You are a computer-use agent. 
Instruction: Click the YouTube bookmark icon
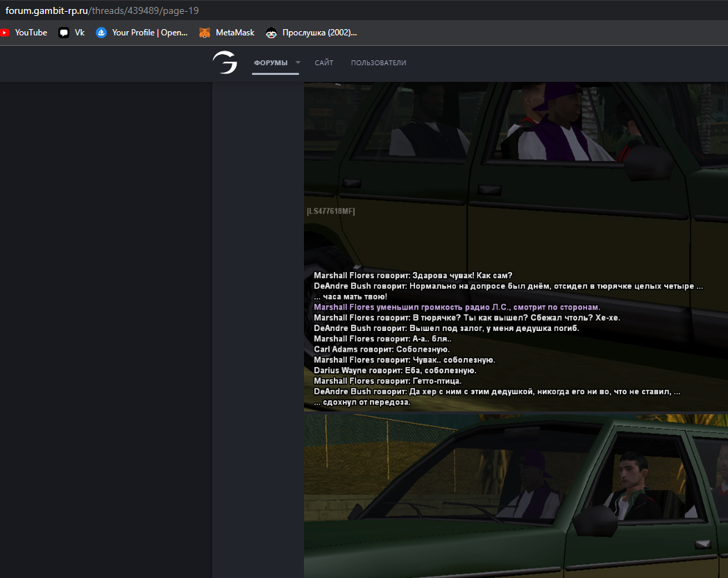pyautogui.click(x=5, y=33)
